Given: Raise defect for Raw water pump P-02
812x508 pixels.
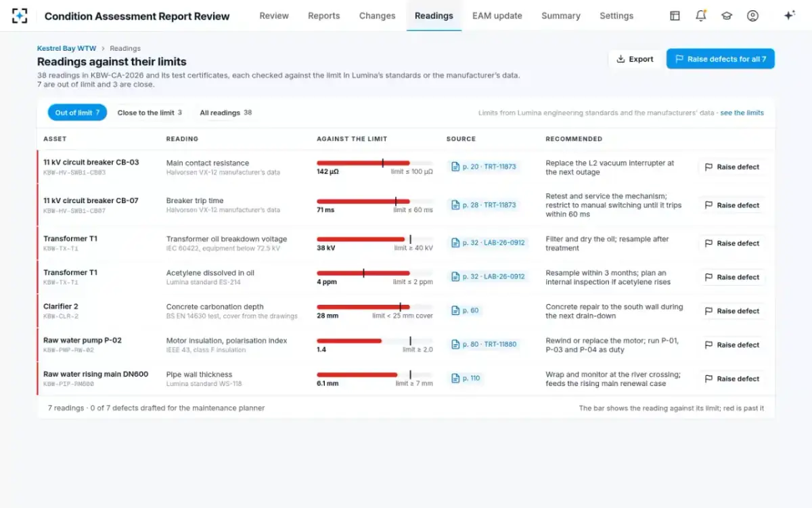Looking at the screenshot, I should (731, 344).
